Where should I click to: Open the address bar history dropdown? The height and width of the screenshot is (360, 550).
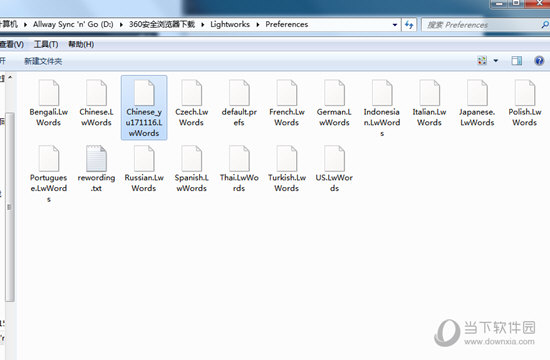pos(395,25)
